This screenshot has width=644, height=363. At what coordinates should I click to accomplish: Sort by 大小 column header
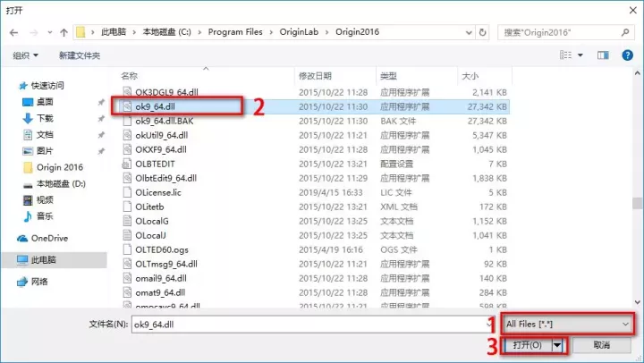[x=469, y=75]
